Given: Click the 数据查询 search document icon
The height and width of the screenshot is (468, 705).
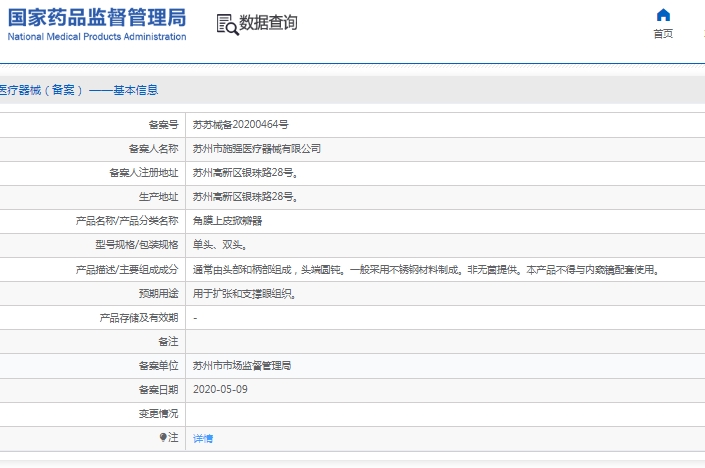Looking at the screenshot, I should pos(227,24).
